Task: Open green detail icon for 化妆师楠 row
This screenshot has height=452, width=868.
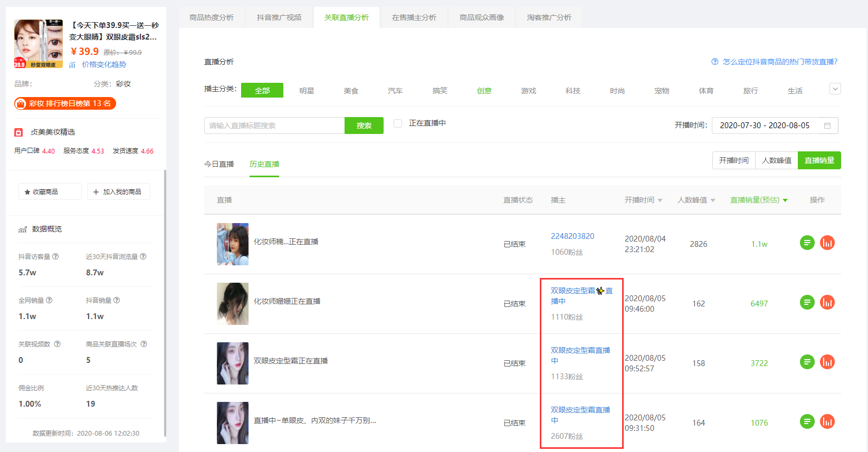Action: click(x=807, y=243)
